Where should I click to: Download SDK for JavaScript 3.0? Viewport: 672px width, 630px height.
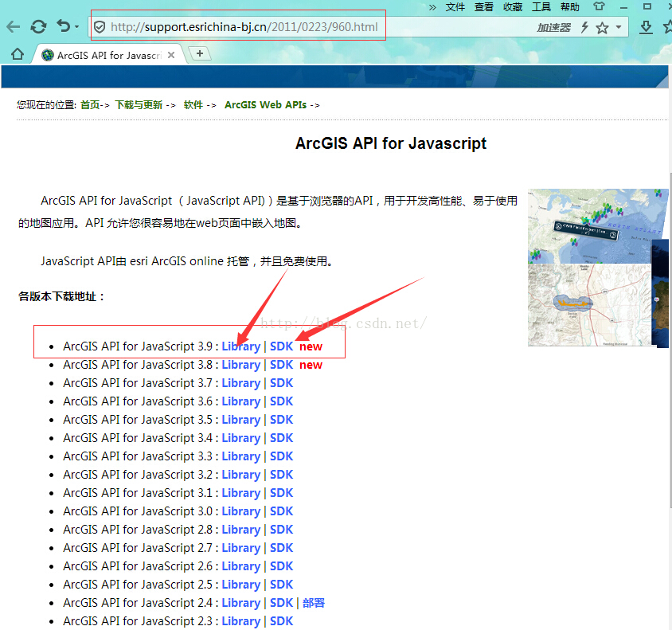(282, 511)
